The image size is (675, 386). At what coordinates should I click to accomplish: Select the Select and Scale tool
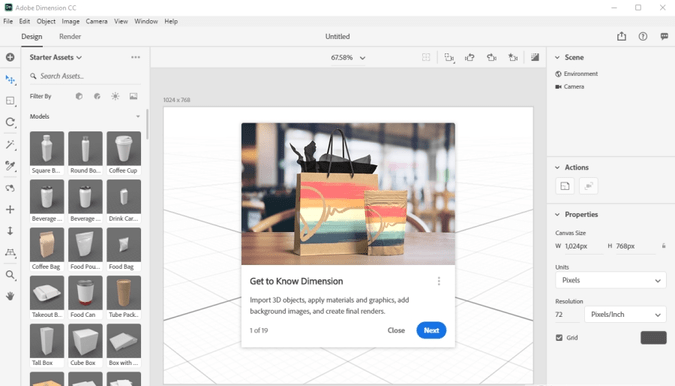tap(10, 101)
